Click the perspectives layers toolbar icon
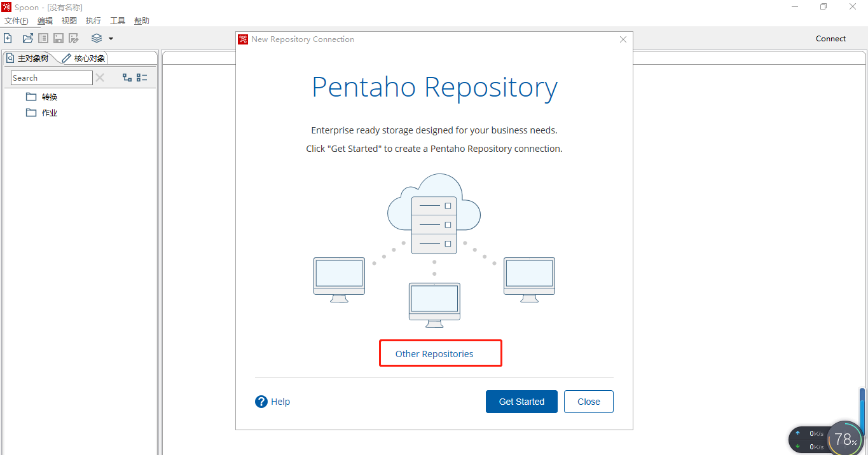Image resolution: width=868 pixels, height=455 pixels. pos(97,38)
